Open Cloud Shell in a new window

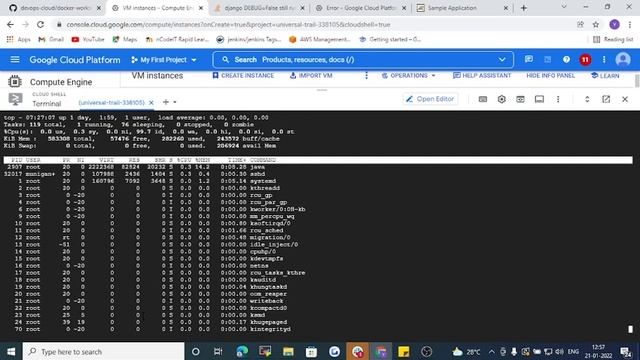point(606,99)
